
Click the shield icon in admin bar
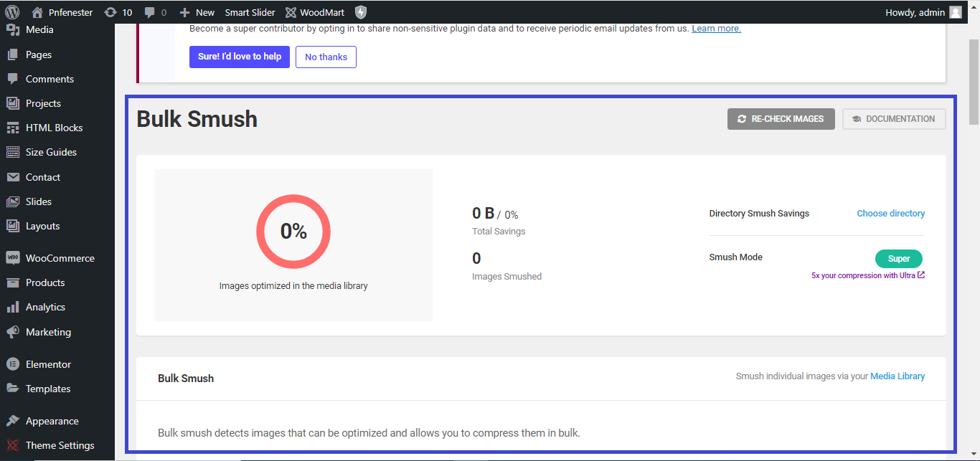(x=361, y=12)
